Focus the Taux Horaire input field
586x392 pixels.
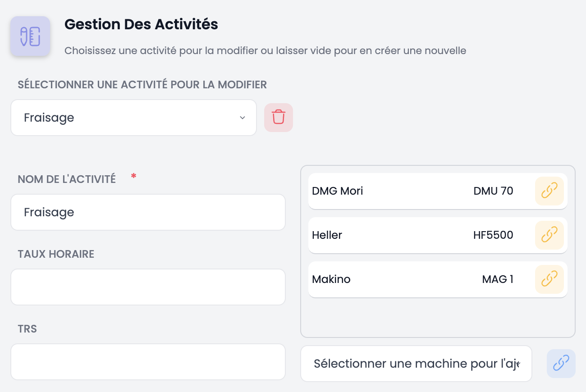(148, 287)
